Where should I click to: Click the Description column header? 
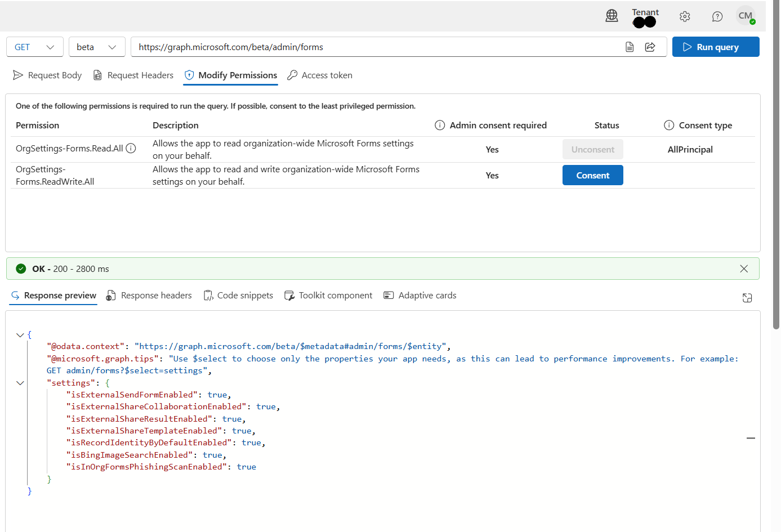pyautogui.click(x=176, y=125)
